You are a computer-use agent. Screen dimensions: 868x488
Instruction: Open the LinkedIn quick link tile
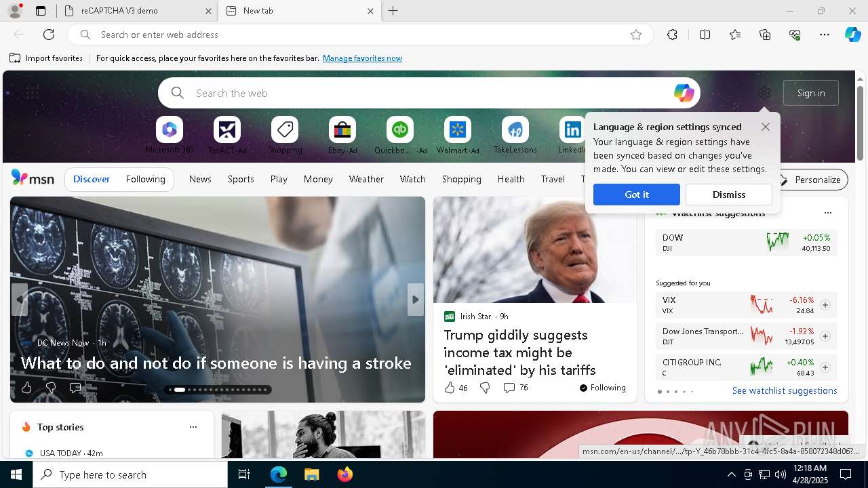pos(573,136)
